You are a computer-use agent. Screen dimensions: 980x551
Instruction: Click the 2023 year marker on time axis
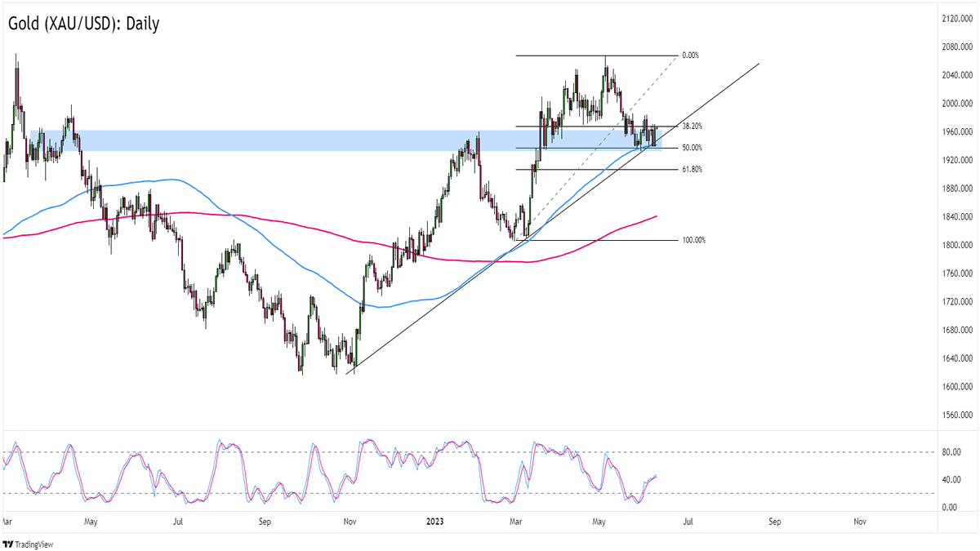[x=435, y=520]
